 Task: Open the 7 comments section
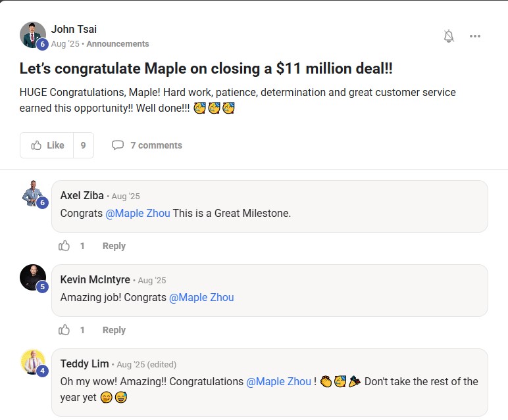pos(147,145)
